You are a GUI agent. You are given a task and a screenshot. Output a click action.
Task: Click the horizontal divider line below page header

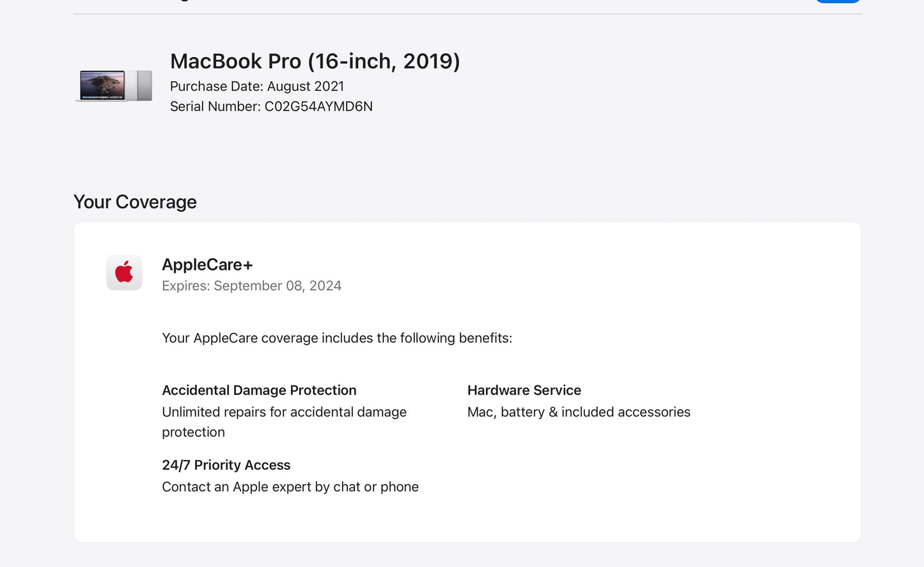pyautogui.click(x=467, y=13)
